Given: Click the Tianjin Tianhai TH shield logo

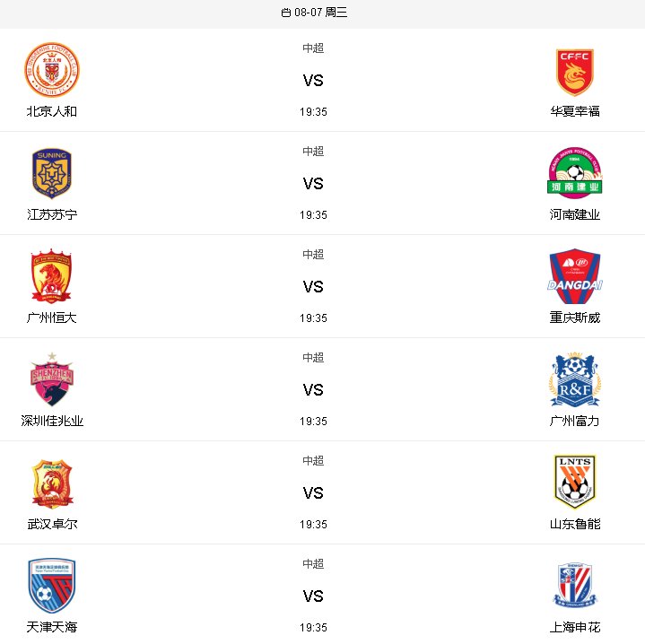Looking at the screenshot, I should [52, 586].
